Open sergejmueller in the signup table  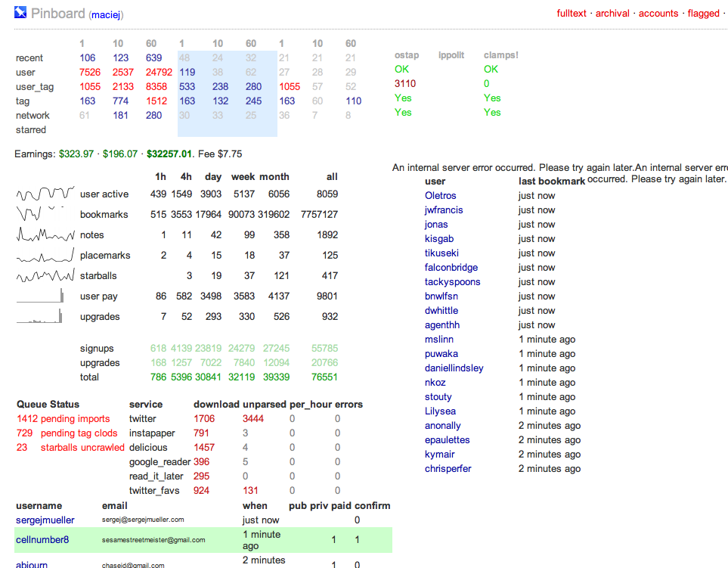pos(45,520)
